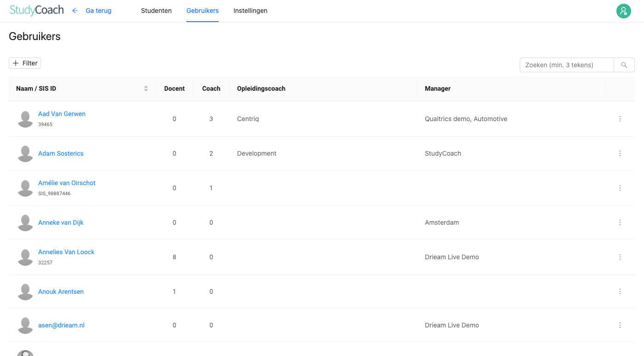The width and height of the screenshot is (644, 356).
Task: Click Anouk Arentsen's avatar
Action: click(x=25, y=292)
